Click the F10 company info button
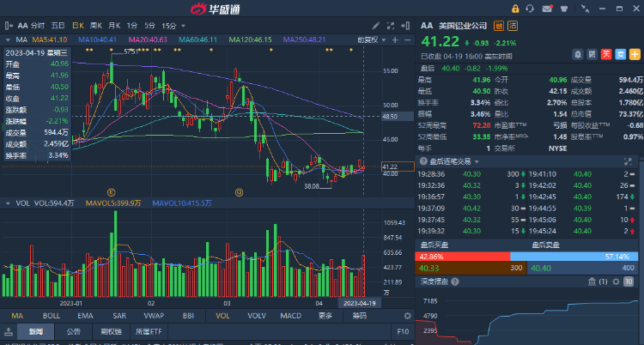The width and height of the screenshot is (644, 345). click(403, 332)
